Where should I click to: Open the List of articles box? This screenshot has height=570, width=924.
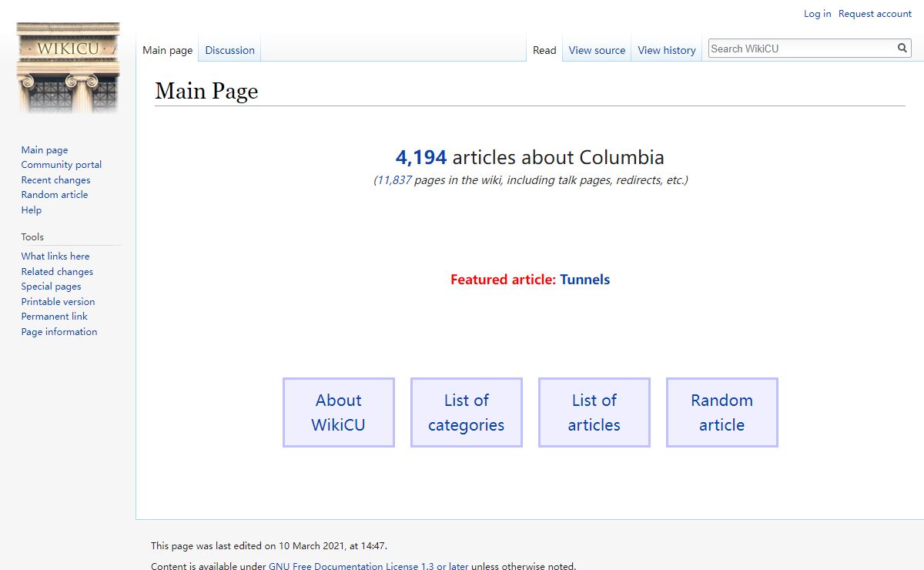[x=594, y=412]
